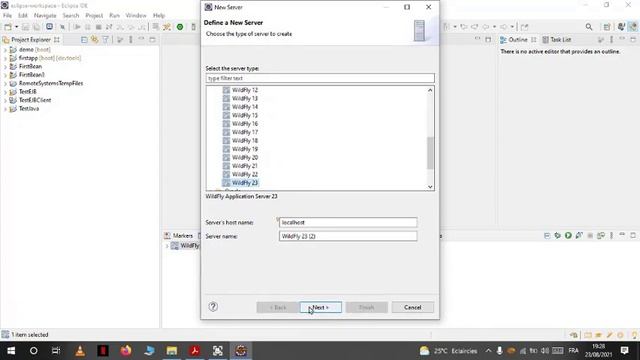Open Adobe Acrobat icon on taskbar

(195, 351)
